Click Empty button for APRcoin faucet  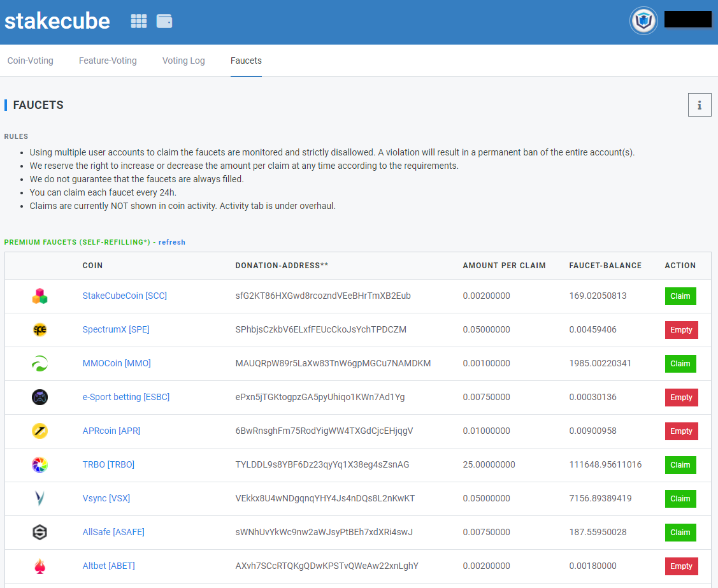[x=682, y=431]
